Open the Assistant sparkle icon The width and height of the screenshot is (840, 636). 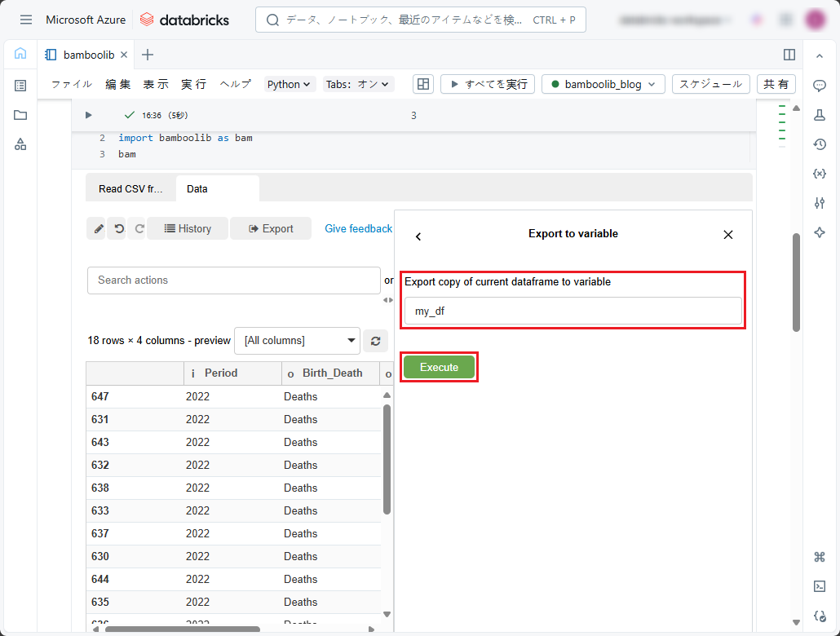tap(820, 232)
